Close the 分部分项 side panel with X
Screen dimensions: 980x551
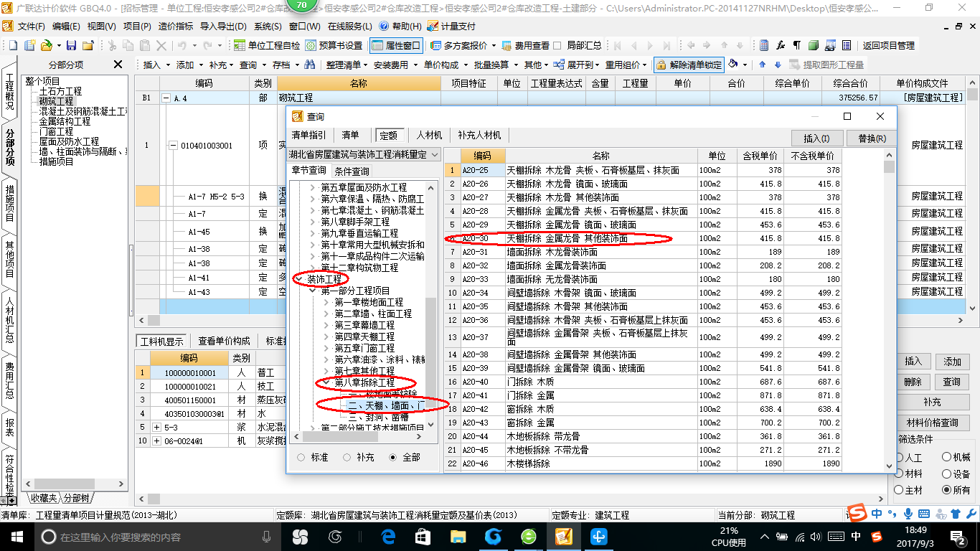click(x=118, y=65)
